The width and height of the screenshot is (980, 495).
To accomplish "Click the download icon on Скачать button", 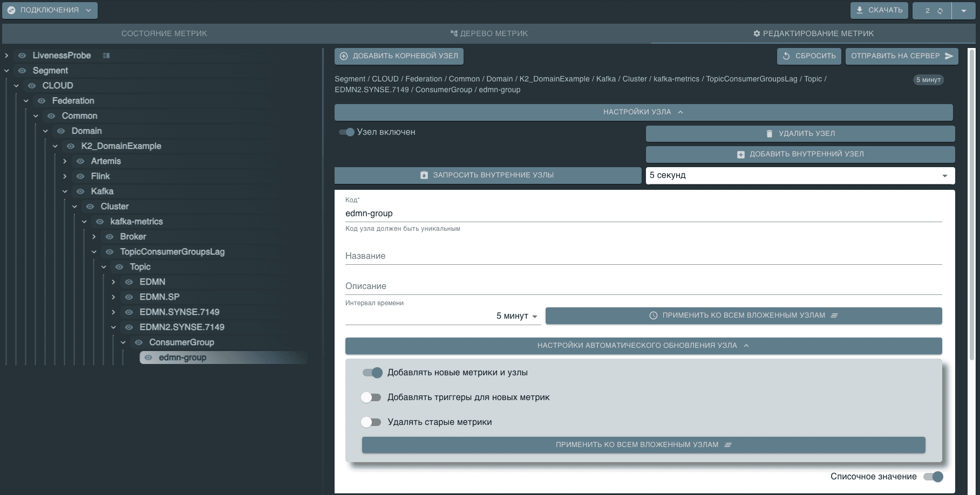I will tap(860, 10).
